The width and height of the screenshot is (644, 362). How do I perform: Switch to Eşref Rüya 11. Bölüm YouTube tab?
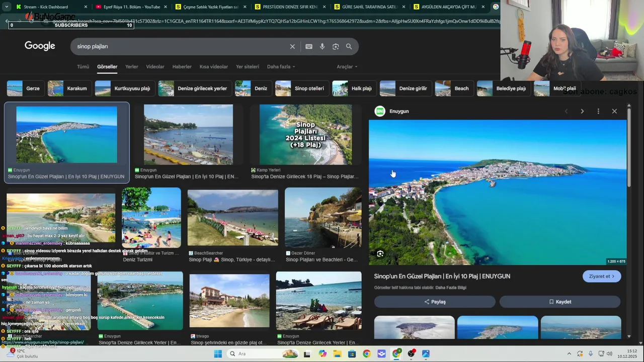click(131, 7)
